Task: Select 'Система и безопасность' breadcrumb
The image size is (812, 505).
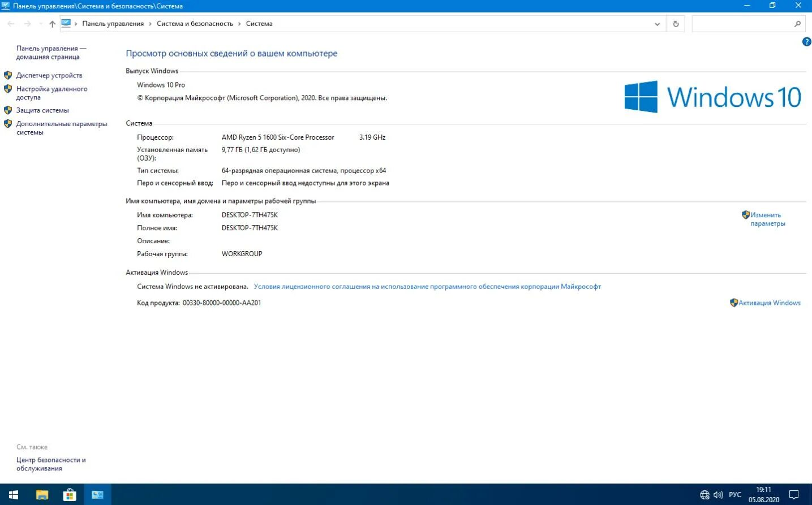Action: 195,24
